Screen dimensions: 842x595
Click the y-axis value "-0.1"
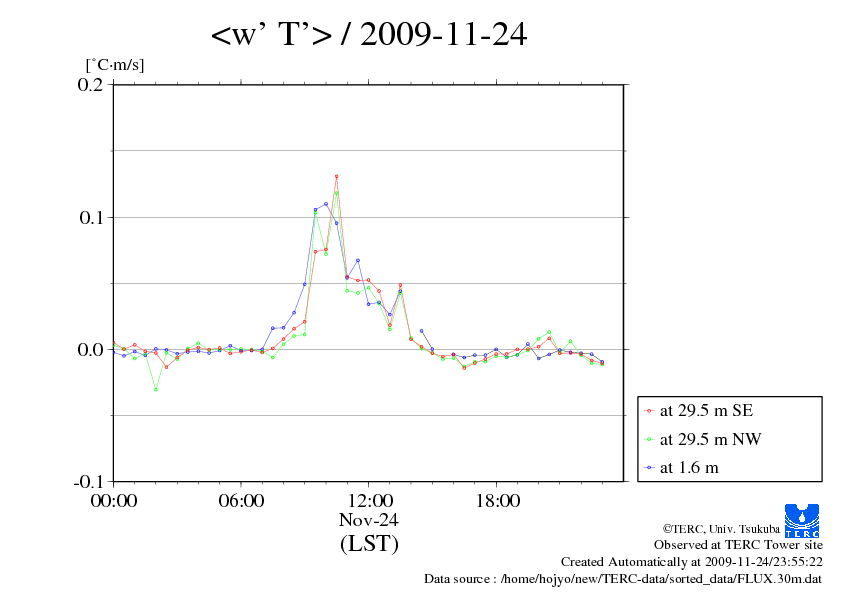coord(89,482)
